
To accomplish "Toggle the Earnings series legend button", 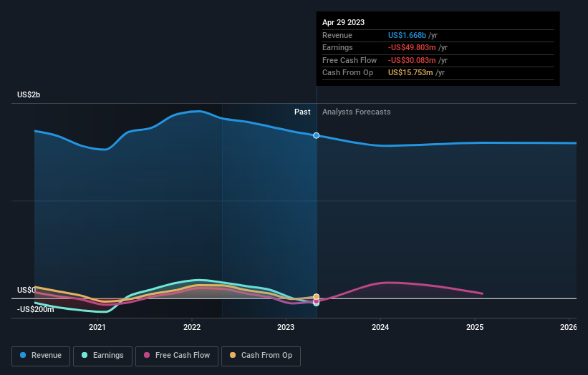I will point(102,356).
